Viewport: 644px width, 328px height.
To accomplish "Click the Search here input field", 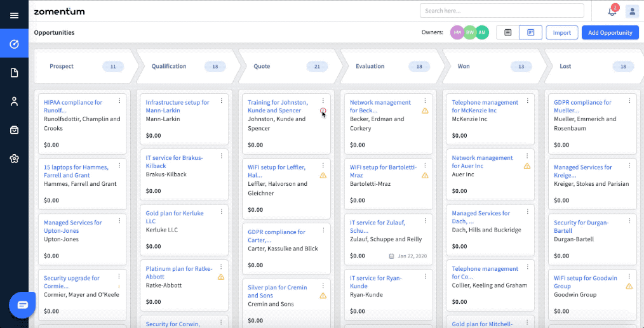I will pos(501,11).
